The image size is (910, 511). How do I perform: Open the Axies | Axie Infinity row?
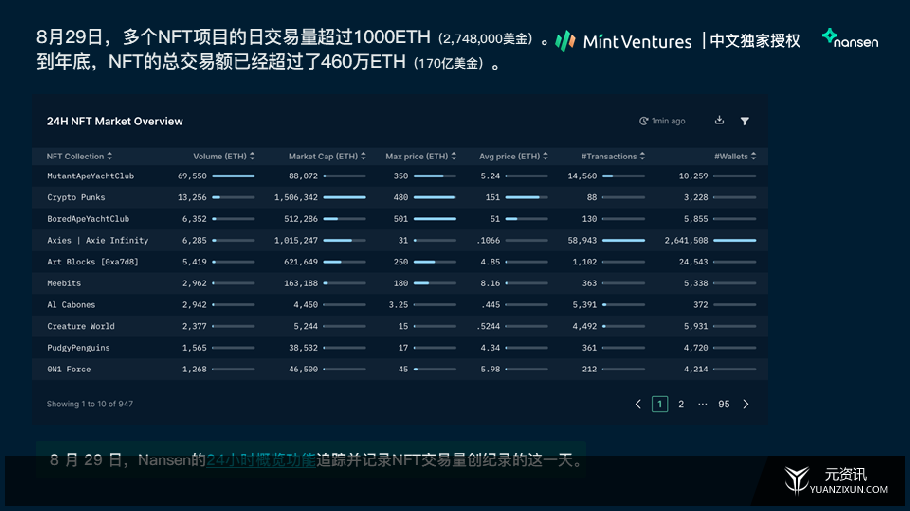[400, 240]
